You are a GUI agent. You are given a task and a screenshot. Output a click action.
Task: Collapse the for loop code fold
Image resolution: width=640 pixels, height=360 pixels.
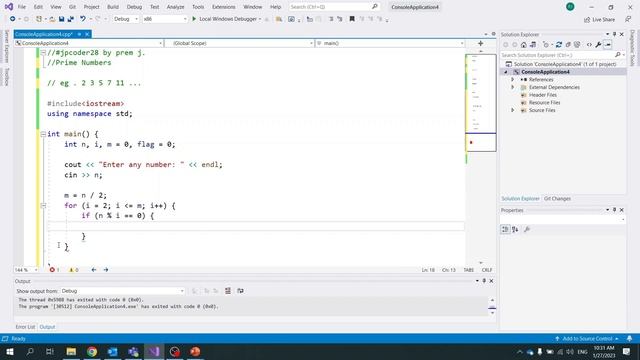[43, 206]
